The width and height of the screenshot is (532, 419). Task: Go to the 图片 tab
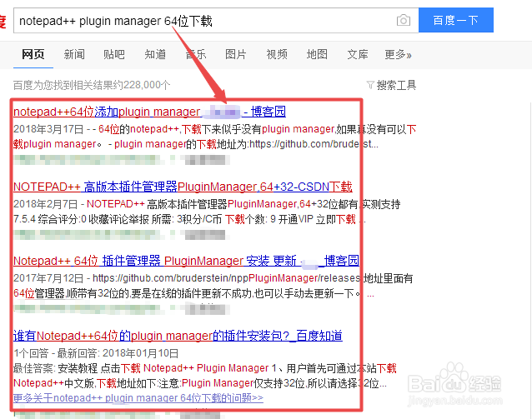pyautogui.click(x=236, y=54)
